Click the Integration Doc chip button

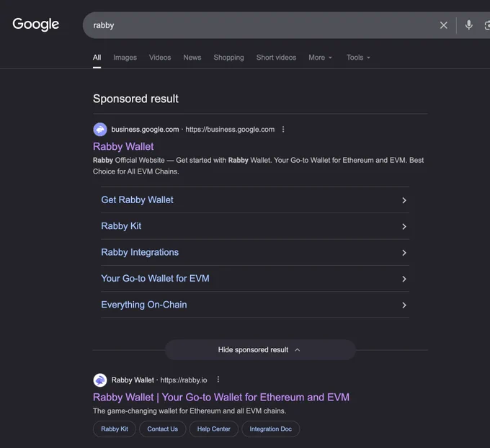(x=271, y=429)
